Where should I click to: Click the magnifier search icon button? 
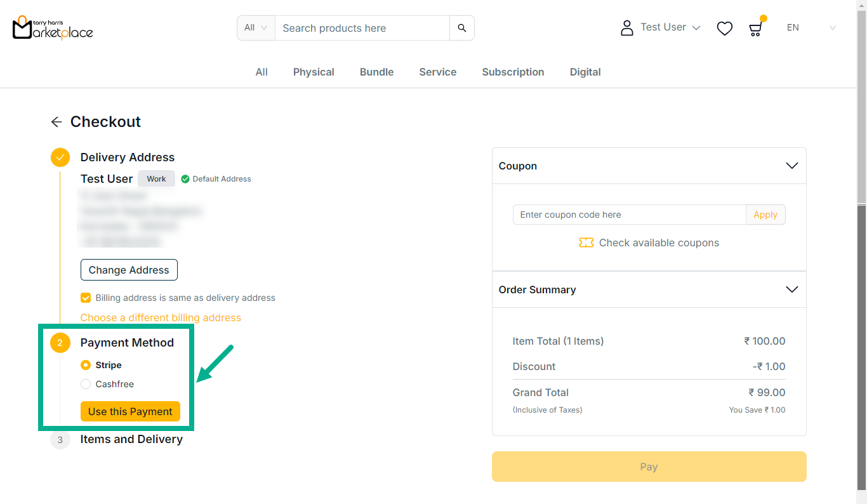462,28
